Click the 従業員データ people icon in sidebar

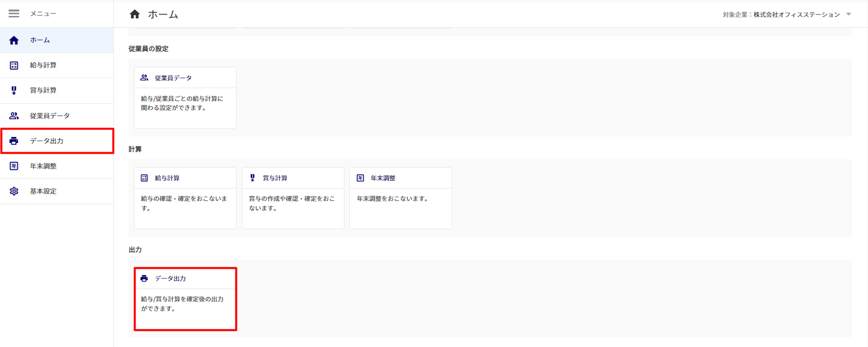coord(14,116)
